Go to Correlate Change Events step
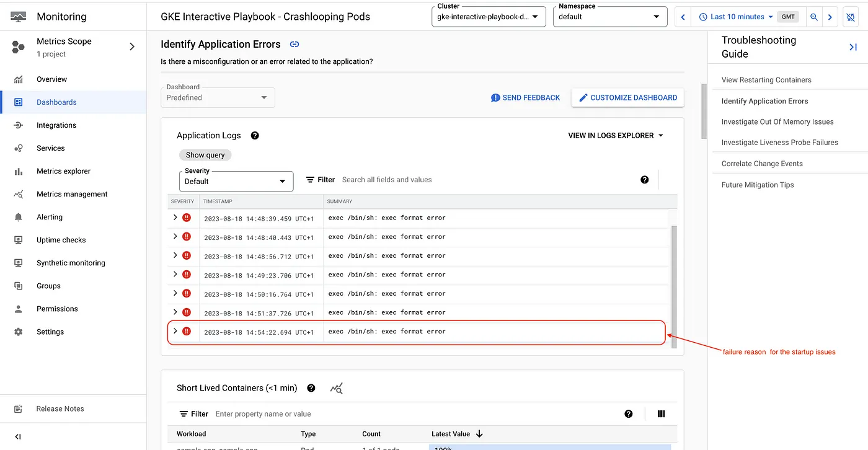The image size is (868, 450). [762, 164]
